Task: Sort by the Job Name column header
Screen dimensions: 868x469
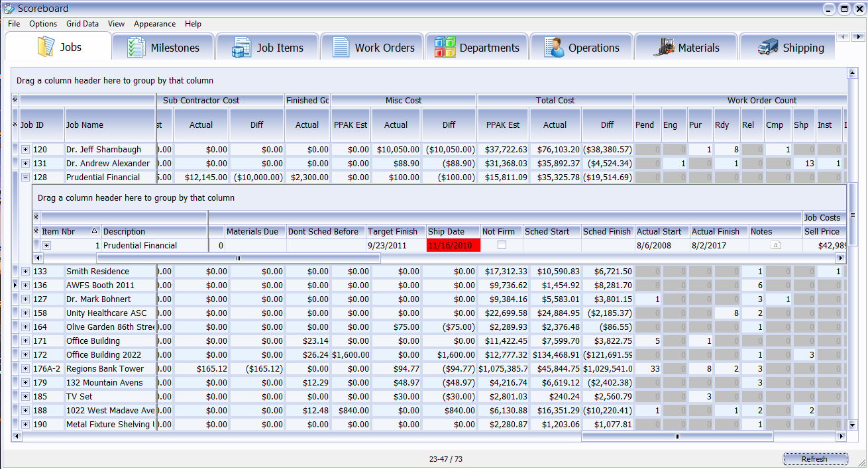Action: (x=109, y=125)
